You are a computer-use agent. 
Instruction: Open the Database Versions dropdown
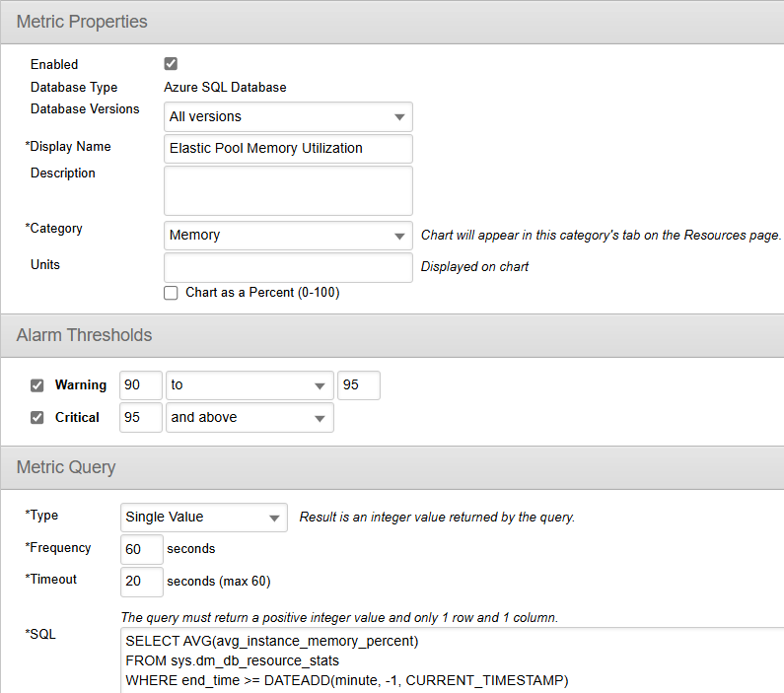[x=288, y=117]
